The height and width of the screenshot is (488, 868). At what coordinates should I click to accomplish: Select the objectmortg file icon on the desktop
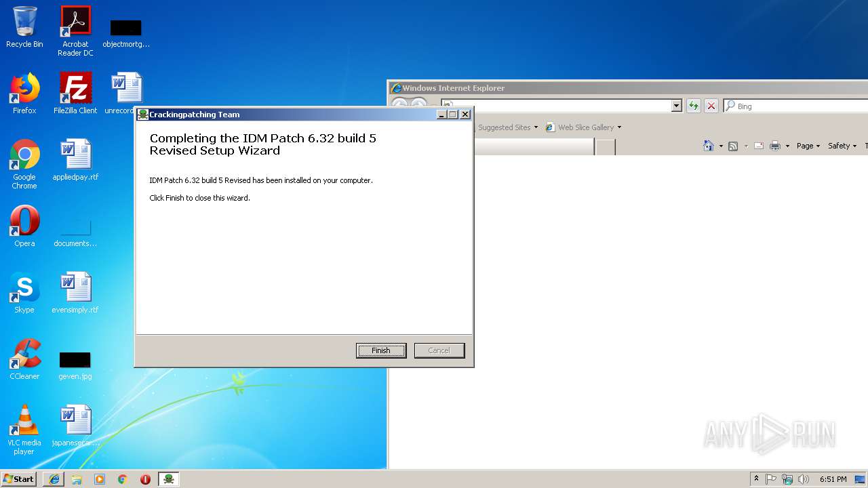point(126,33)
